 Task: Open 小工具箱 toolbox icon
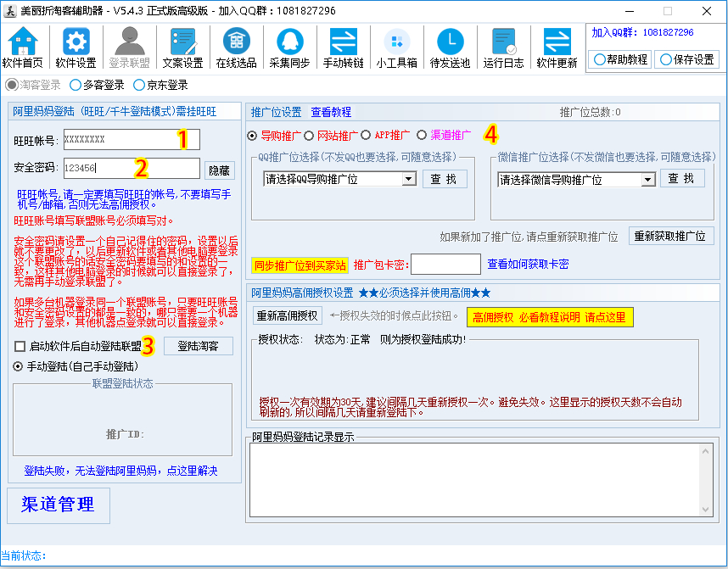396,47
